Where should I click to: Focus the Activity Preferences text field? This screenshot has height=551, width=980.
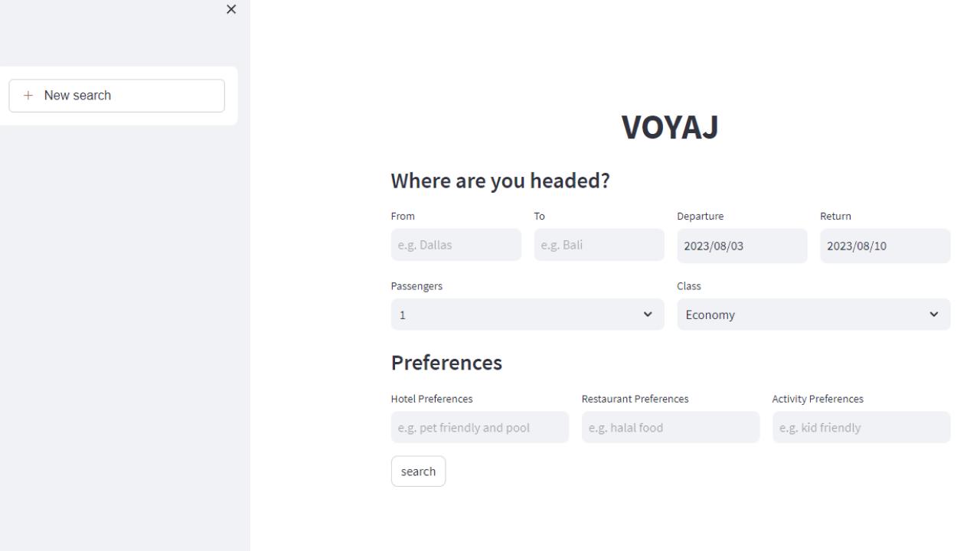(x=861, y=427)
